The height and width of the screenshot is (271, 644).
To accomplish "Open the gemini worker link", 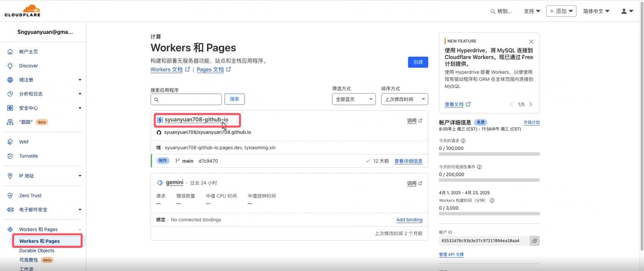I will pos(174,183).
